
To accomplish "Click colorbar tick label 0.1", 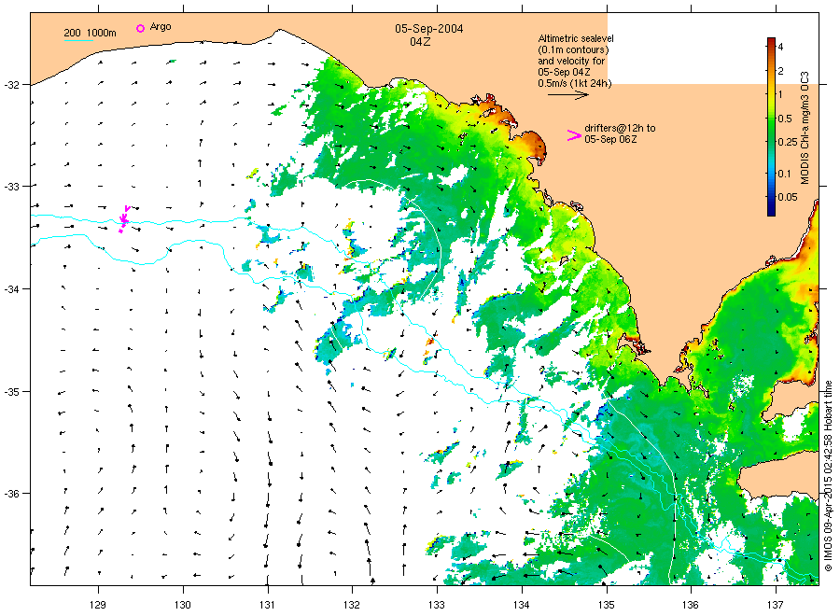I will (x=784, y=174).
